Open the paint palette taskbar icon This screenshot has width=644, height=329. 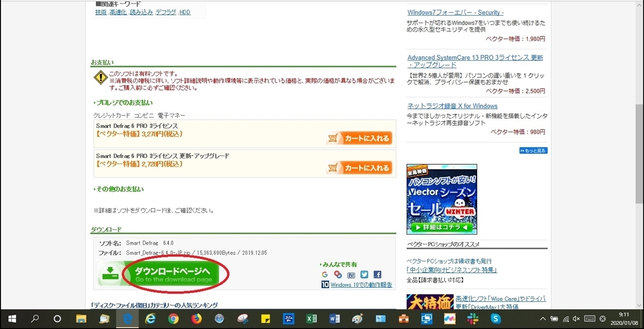click(x=357, y=319)
